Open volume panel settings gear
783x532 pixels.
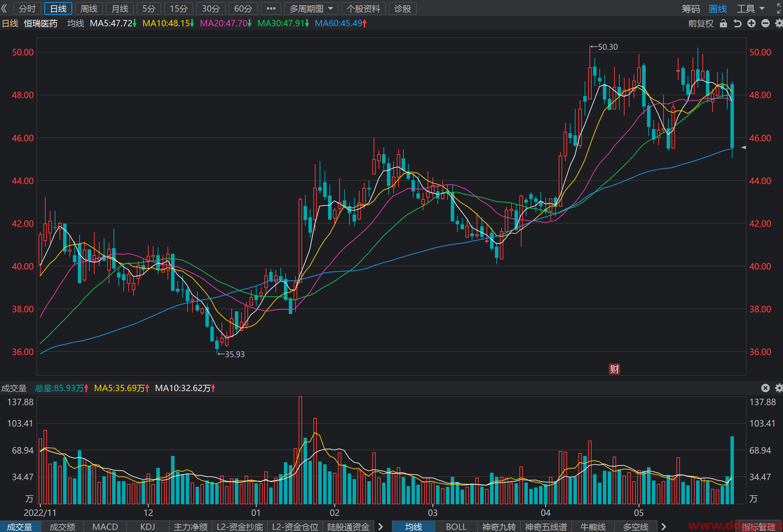(779, 388)
